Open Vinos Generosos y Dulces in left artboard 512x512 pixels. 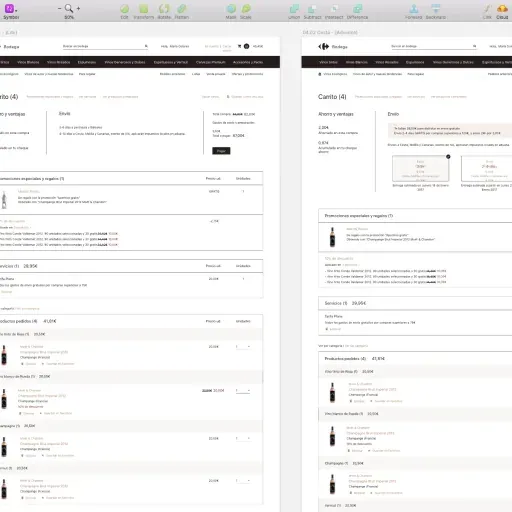[125, 62]
